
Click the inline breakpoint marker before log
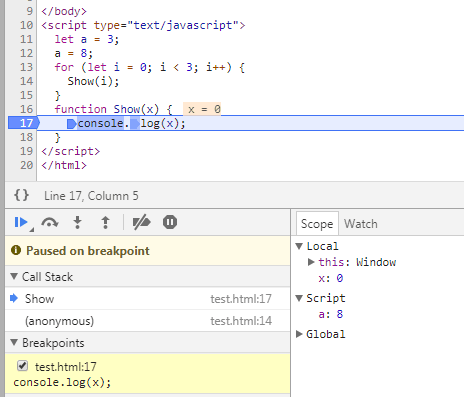point(134,124)
